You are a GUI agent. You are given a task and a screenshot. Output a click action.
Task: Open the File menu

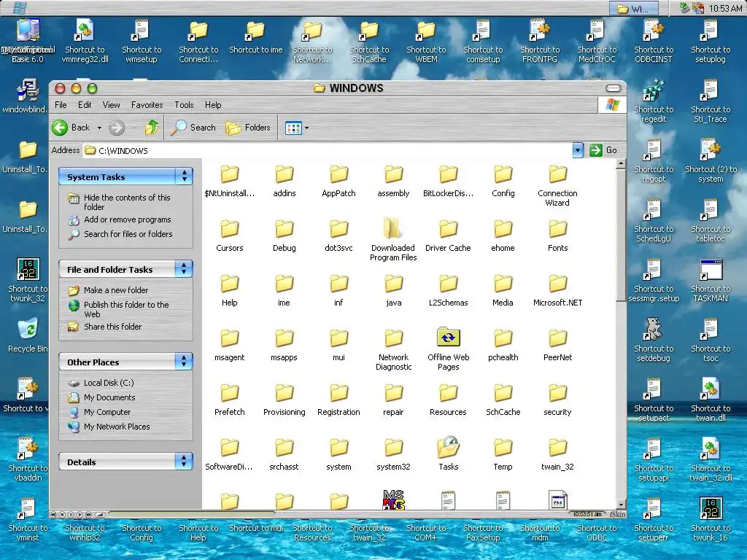[61, 105]
